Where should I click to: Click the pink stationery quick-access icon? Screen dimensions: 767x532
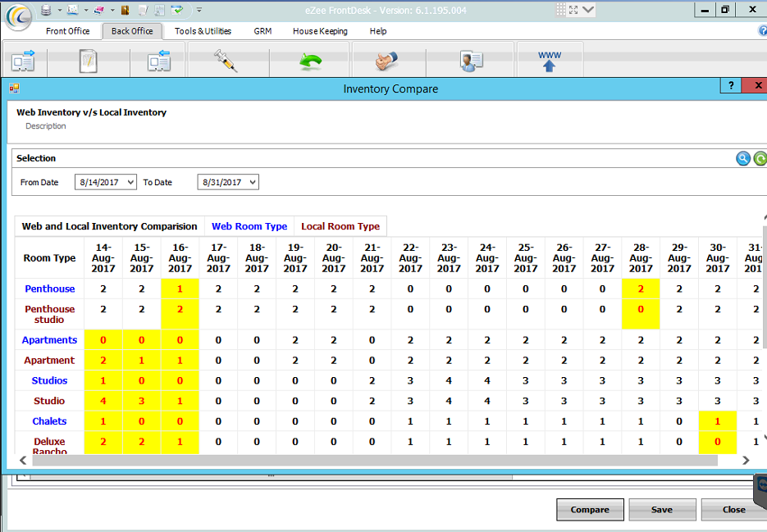click(98, 10)
